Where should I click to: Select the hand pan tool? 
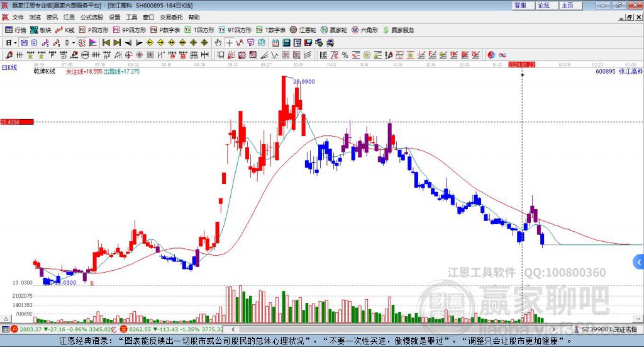[x=218, y=43]
